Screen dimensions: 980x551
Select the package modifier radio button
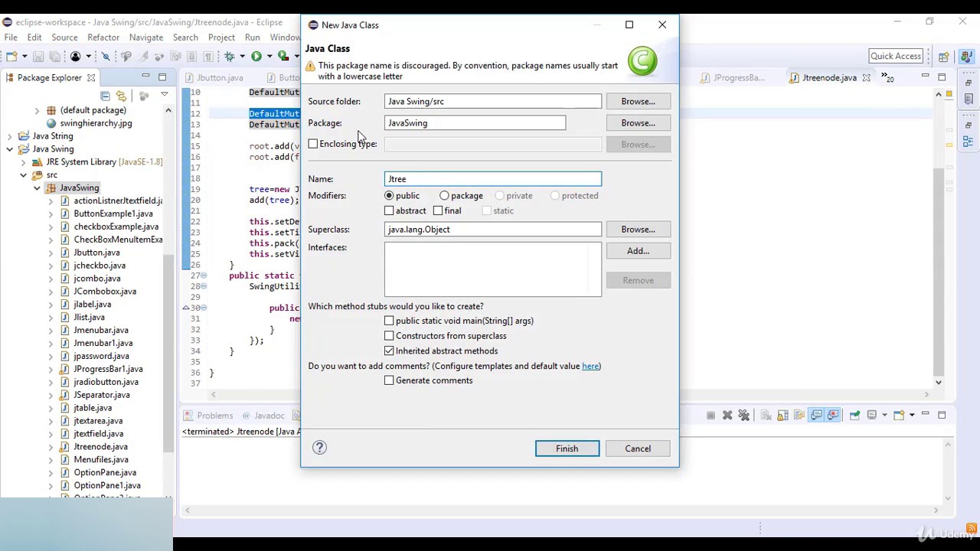coord(444,196)
